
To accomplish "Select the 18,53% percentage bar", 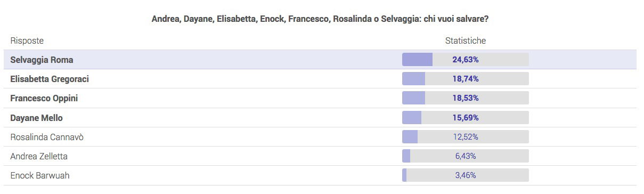I will (x=465, y=98).
